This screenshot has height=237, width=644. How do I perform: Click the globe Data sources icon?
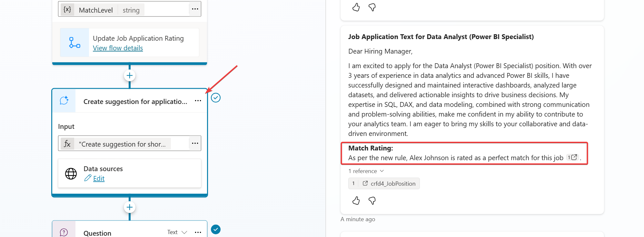(71, 174)
